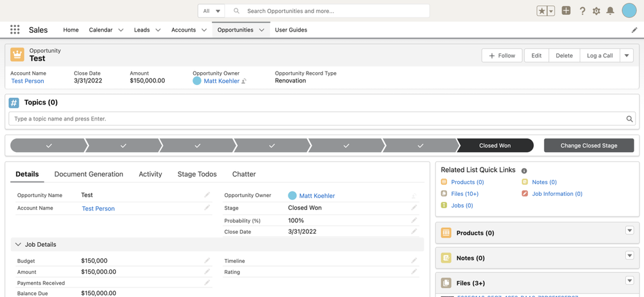Click the Related List Quick Links info icon
Viewport: 644px width, 297px height.
(524, 171)
